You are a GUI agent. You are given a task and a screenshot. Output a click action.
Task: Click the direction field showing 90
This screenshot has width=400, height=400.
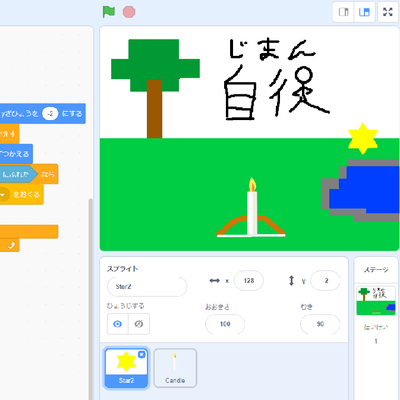point(320,324)
